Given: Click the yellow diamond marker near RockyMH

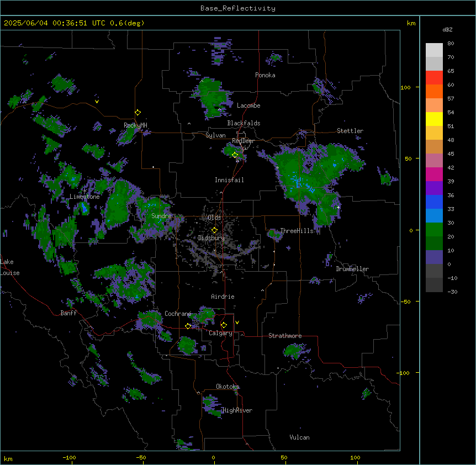Looking at the screenshot, I should (137, 112).
